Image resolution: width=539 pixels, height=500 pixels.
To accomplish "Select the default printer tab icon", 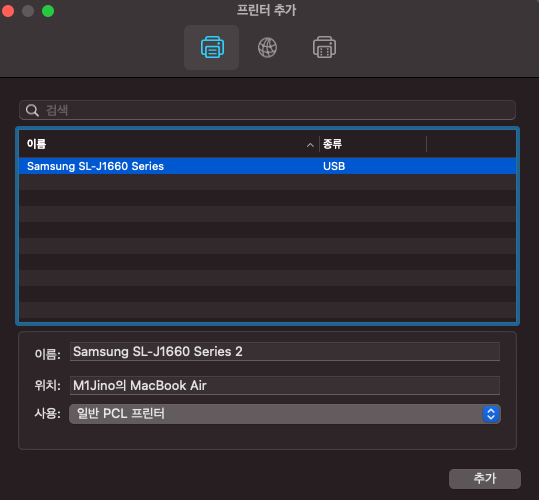I will coord(212,47).
